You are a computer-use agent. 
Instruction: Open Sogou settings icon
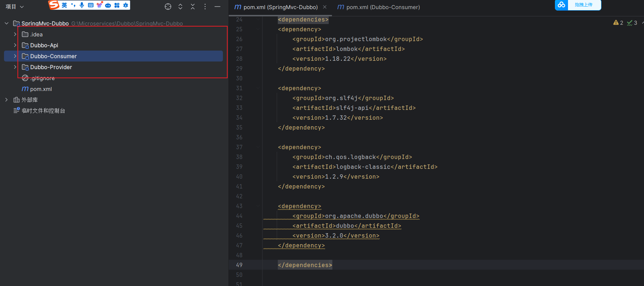(125, 5)
